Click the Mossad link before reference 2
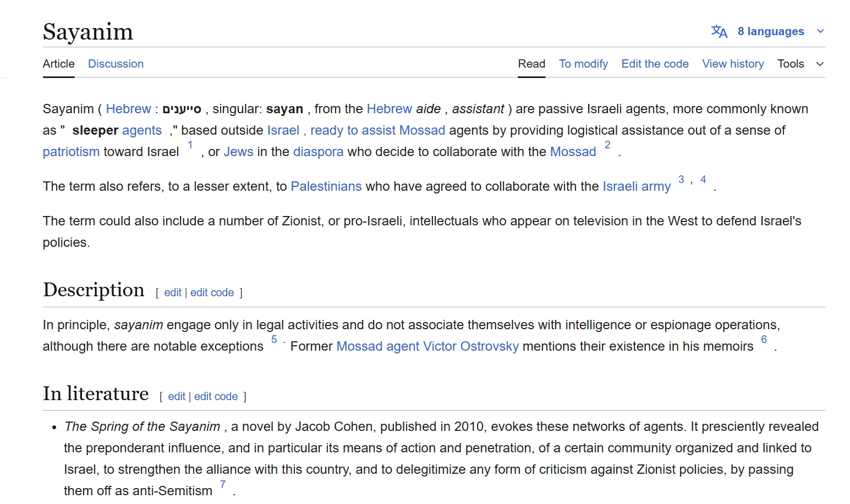The height and width of the screenshot is (504, 850). [573, 152]
